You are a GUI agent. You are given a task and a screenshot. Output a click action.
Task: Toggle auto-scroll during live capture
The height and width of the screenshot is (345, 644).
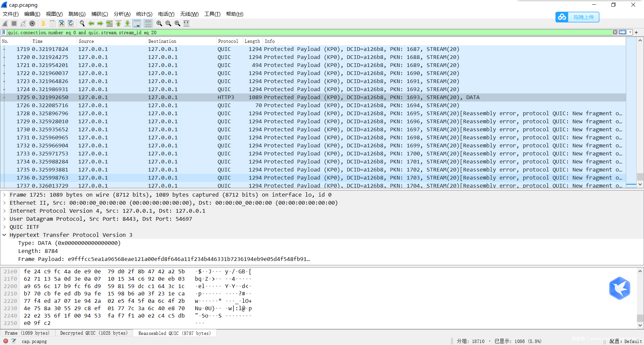[137, 23]
